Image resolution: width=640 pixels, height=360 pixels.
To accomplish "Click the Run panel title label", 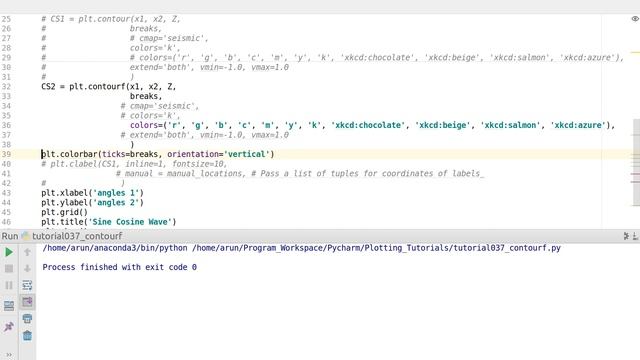I will (x=10, y=236).
